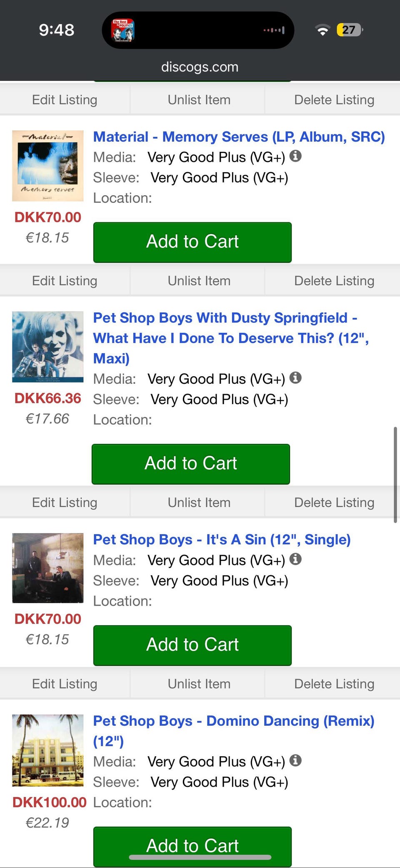This screenshot has width=400, height=868.
Task: Open It's A Sin cover thumbnail
Action: (x=48, y=568)
